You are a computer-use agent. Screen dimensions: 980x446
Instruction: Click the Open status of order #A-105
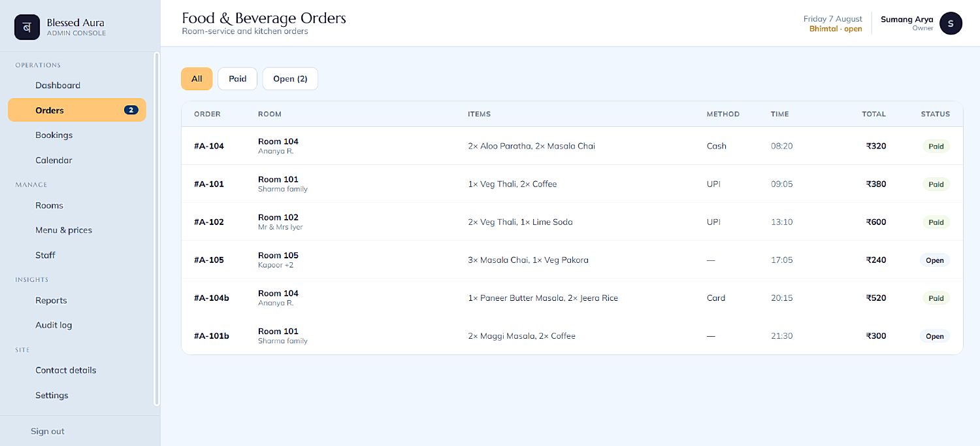click(x=935, y=260)
